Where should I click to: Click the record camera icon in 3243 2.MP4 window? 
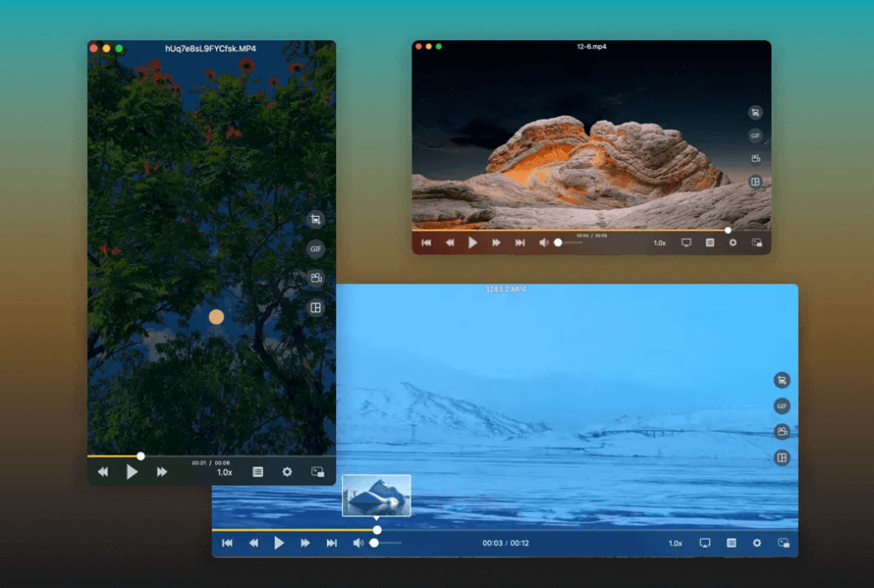tap(782, 431)
